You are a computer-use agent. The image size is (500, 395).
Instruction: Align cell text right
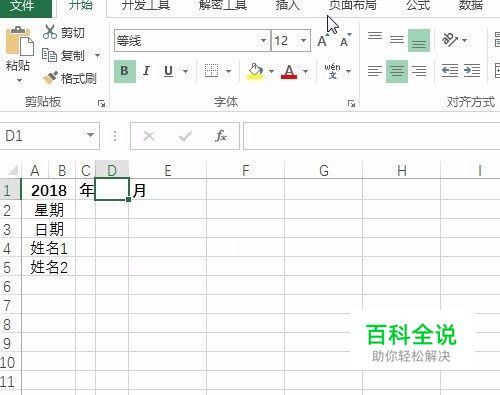(419, 71)
